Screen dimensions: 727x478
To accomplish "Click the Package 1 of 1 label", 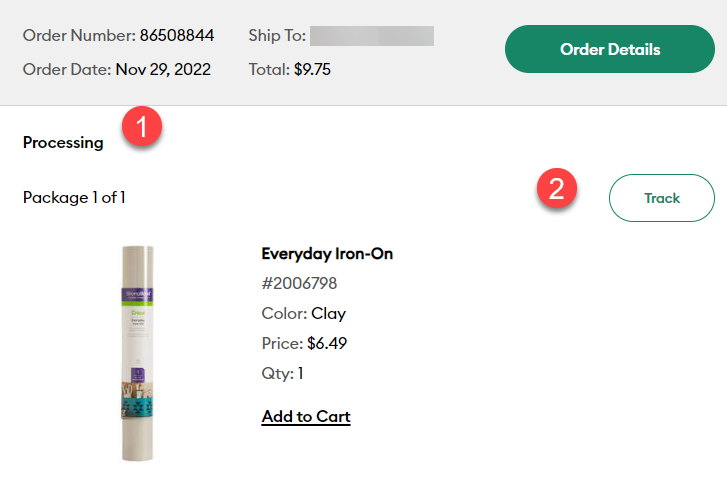I will pos(74,198).
